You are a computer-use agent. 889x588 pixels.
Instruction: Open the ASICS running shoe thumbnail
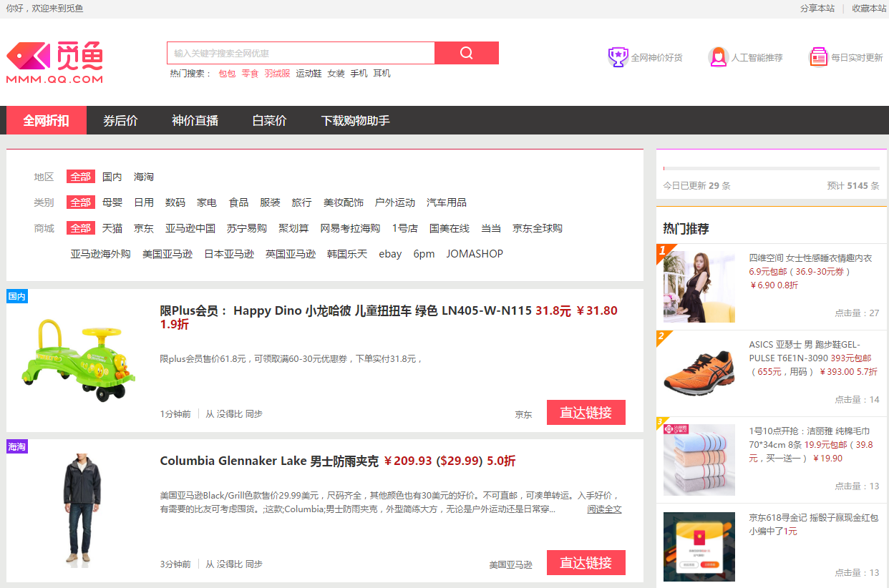pos(699,373)
